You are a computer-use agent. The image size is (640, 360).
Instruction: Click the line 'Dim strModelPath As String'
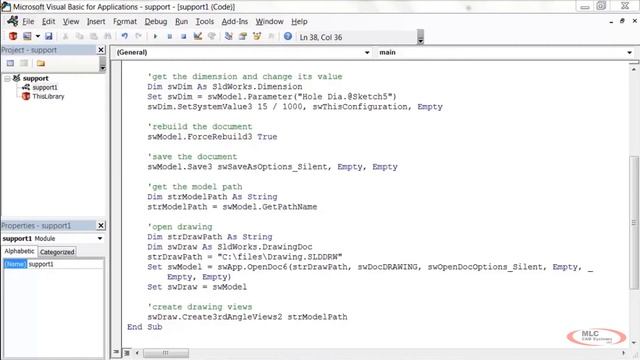coord(212,197)
